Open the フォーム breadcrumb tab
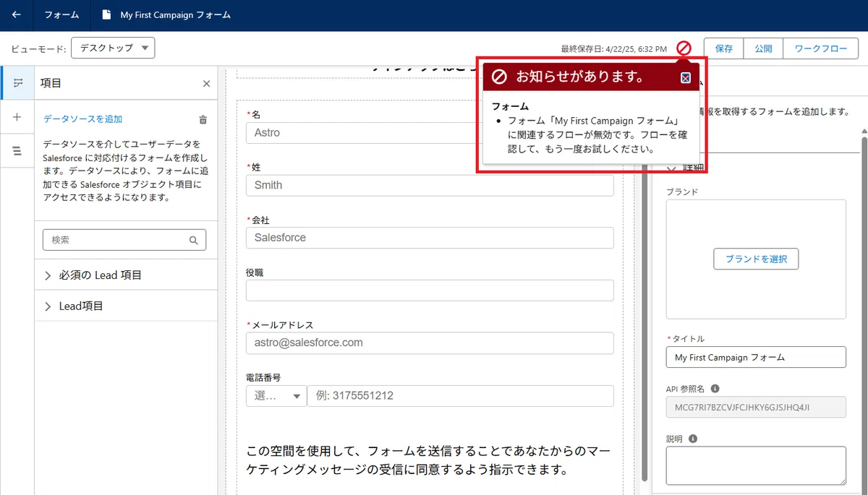868x495 pixels. (x=61, y=15)
